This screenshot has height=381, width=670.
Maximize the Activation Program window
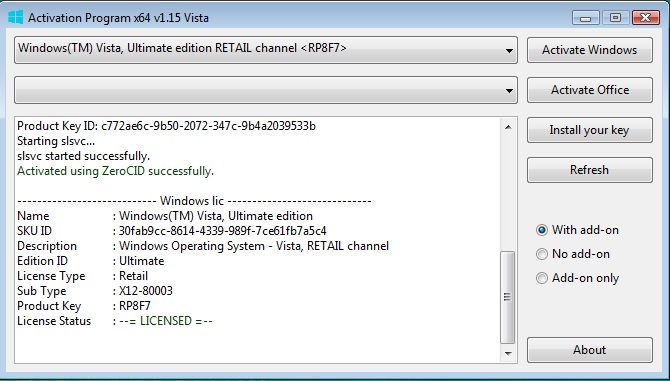pyautogui.click(x=615, y=18)
